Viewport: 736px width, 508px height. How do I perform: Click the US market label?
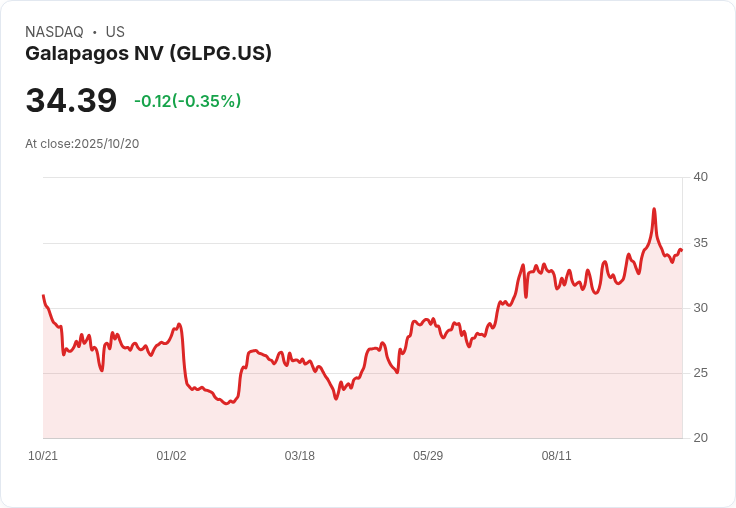(x=115, y=32)
